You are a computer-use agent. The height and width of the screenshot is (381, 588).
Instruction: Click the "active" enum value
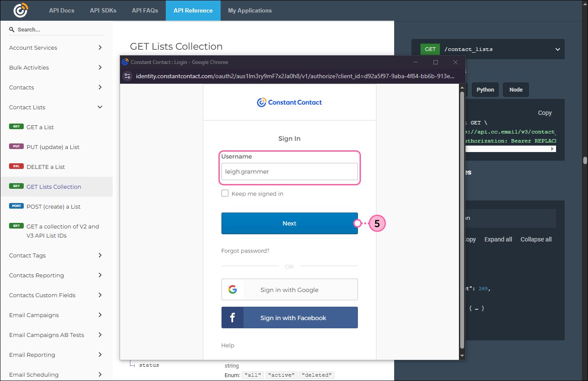(281, 375)
